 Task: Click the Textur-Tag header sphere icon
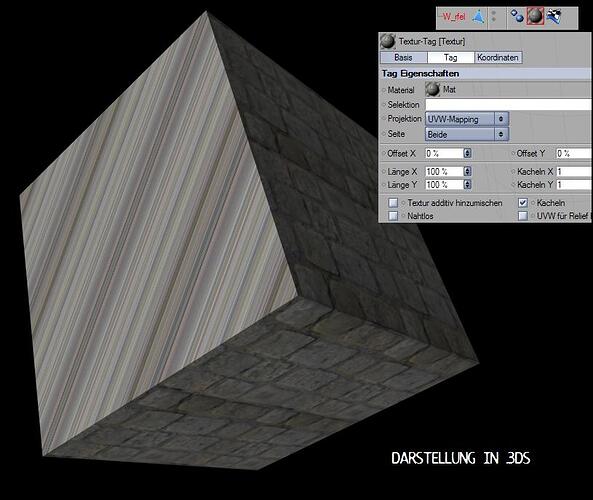[388, 41]
